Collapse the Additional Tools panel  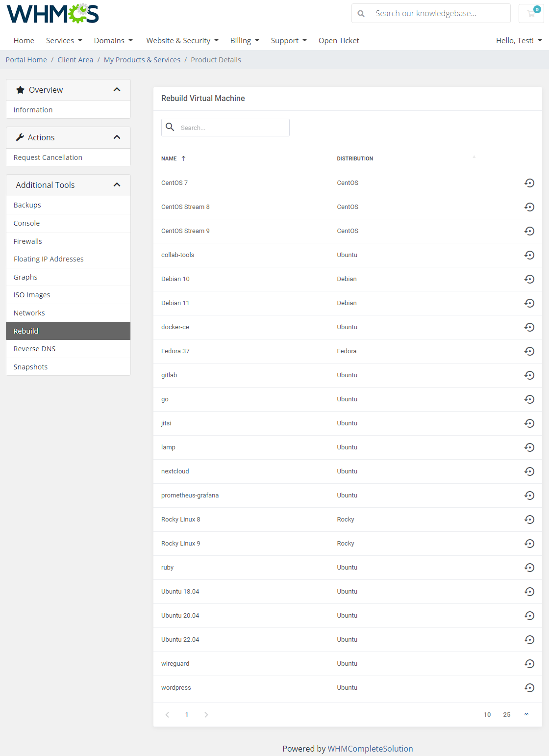pos(117,185)
